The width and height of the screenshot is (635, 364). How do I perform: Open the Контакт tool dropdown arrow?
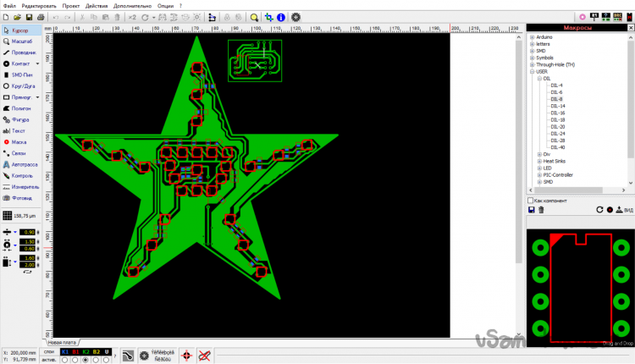pyautogui.click(x=37, y=63)
